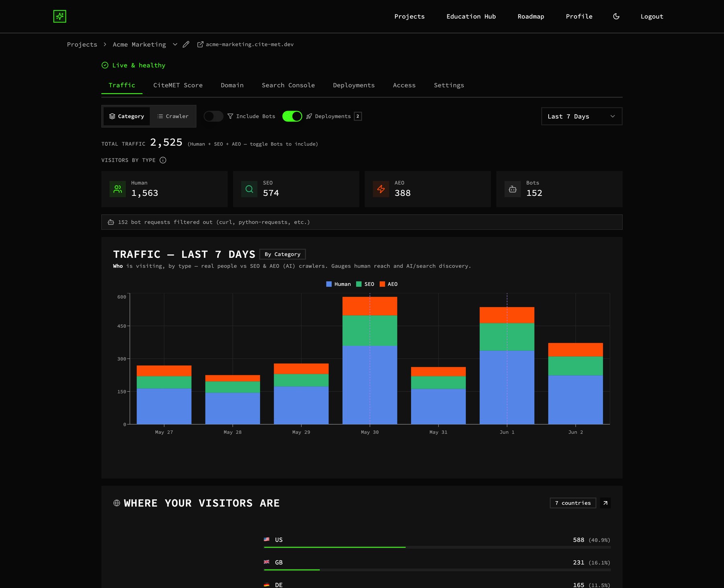Viewport: 724px width, 588px height.
Task: Switch view to Crawler mode
Action: (x=173, y=116)
